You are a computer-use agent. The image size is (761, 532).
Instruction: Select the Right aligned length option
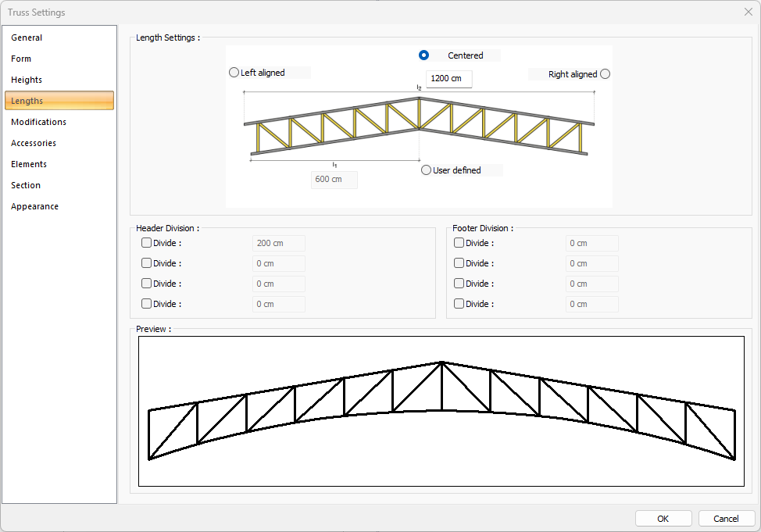(x=605, y=73)
